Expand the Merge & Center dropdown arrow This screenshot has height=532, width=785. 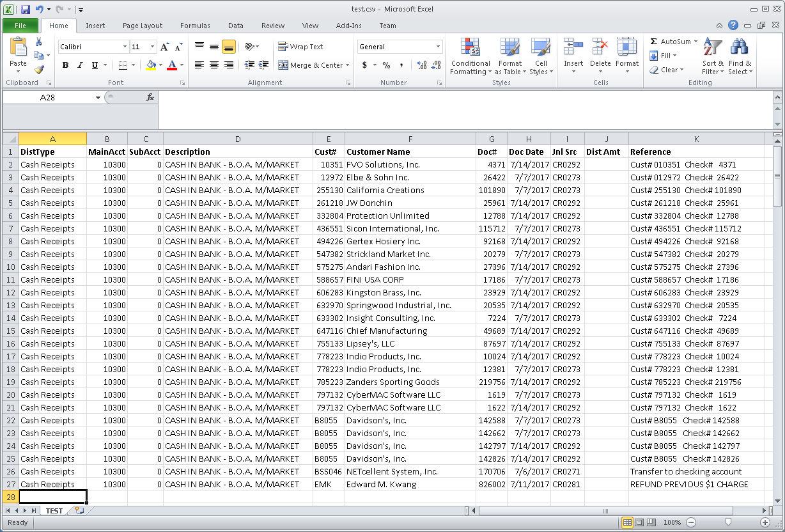coord(347,65)
